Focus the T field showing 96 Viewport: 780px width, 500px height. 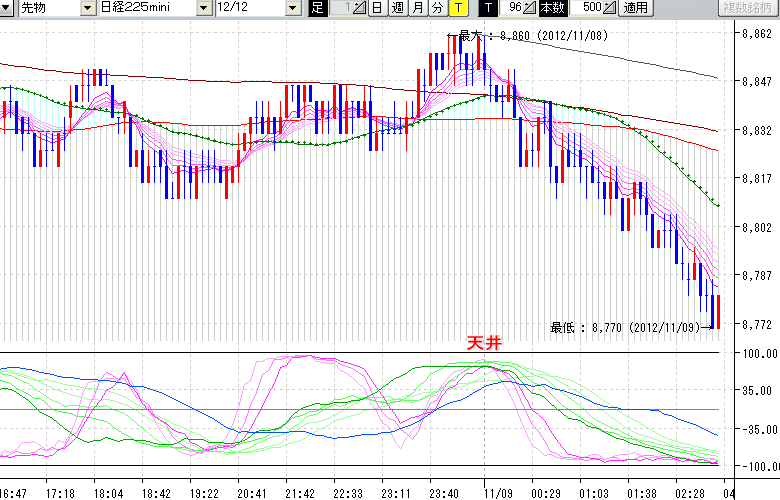[x=512, y=8]
